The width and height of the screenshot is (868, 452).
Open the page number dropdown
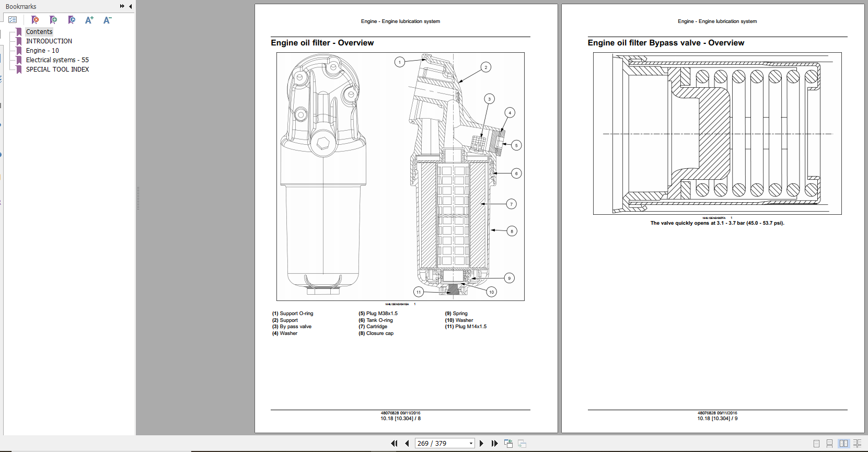(x=471, y=444)
